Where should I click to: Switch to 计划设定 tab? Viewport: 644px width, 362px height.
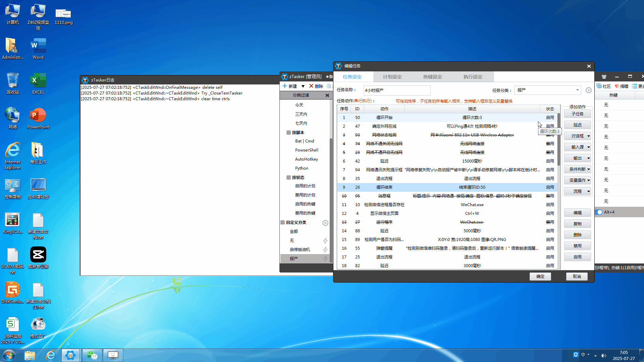click(x=392, y=77)
